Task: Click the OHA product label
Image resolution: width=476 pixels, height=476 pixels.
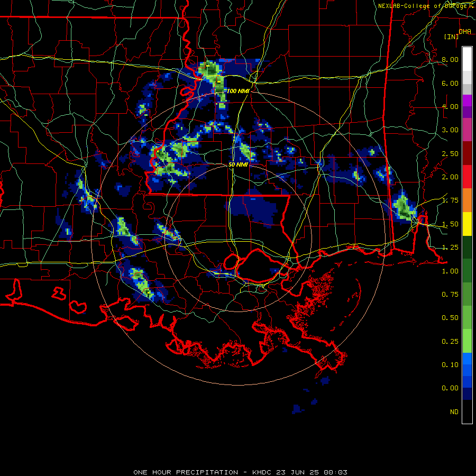Action: pyautogui.click(x=465, y=31)
